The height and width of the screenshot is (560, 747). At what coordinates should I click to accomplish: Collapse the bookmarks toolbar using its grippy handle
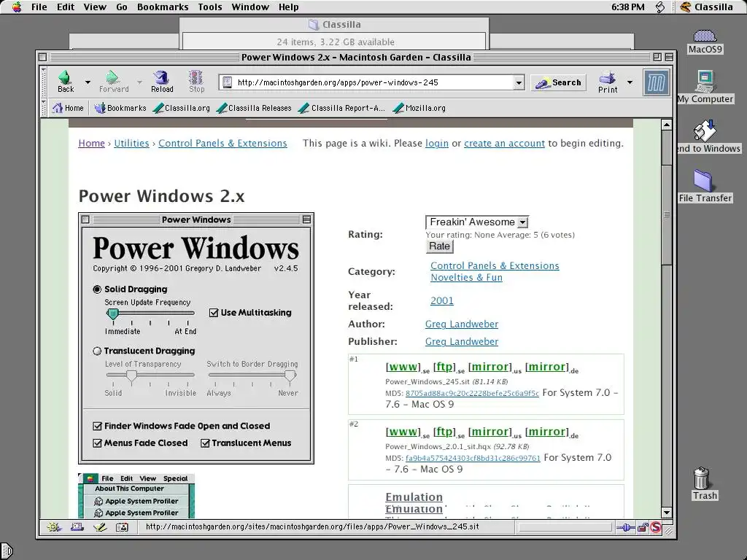44,108
